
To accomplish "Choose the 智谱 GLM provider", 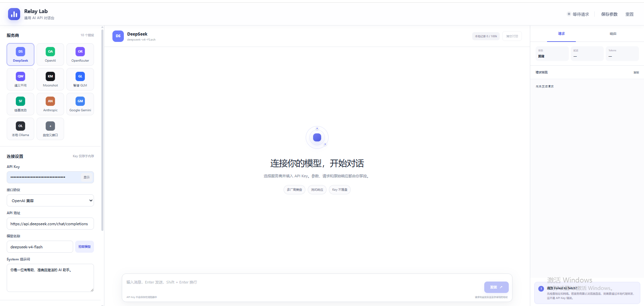I will coord(80,79).
